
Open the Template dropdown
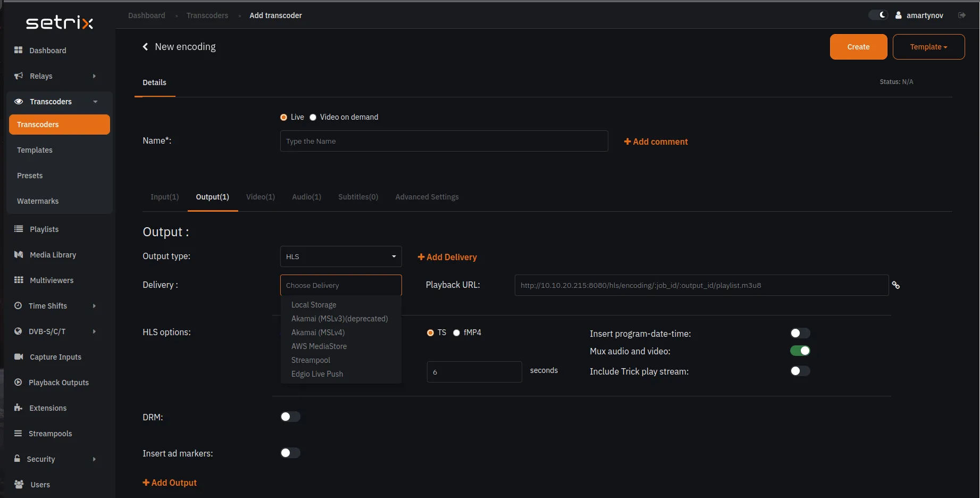click(x=928, y=47)
